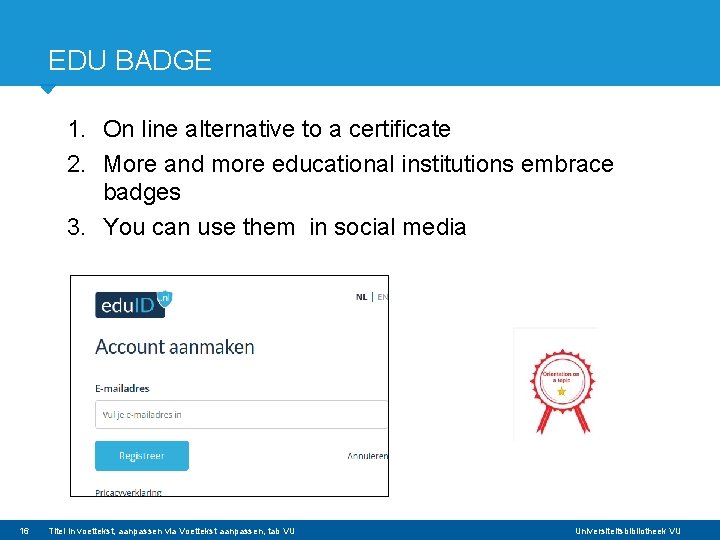This screenshot has width=720, height=540.
Task: Switch language to EN
Action: coord(382,297)
